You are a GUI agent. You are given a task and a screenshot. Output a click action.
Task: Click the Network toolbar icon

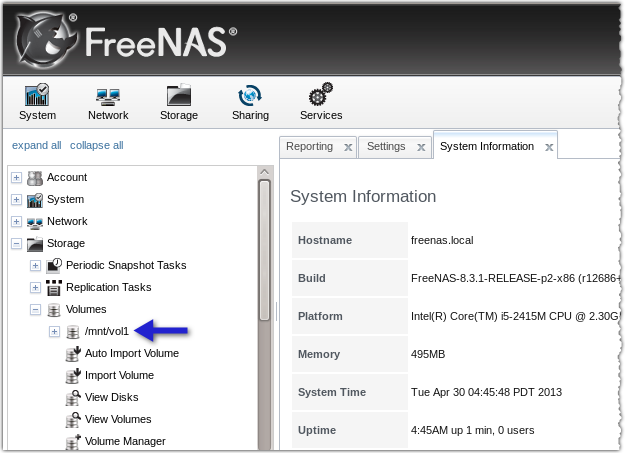[108, 97]
